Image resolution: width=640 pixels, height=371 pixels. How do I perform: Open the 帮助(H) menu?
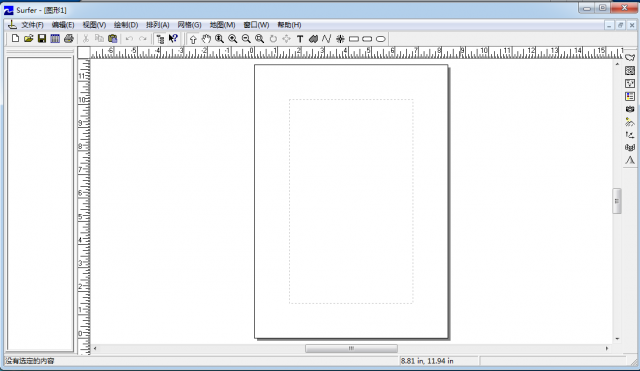point(289,25)
